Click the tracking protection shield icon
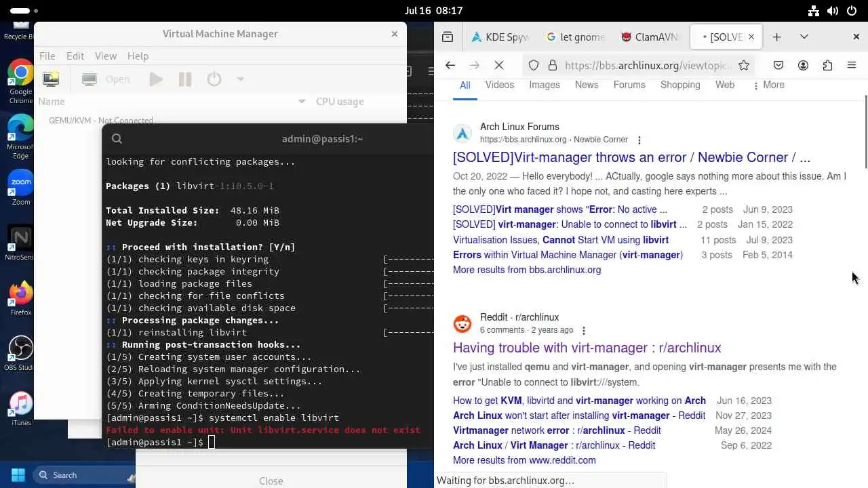The height and width of the screenshot is (488, 868). click(534, 65)
